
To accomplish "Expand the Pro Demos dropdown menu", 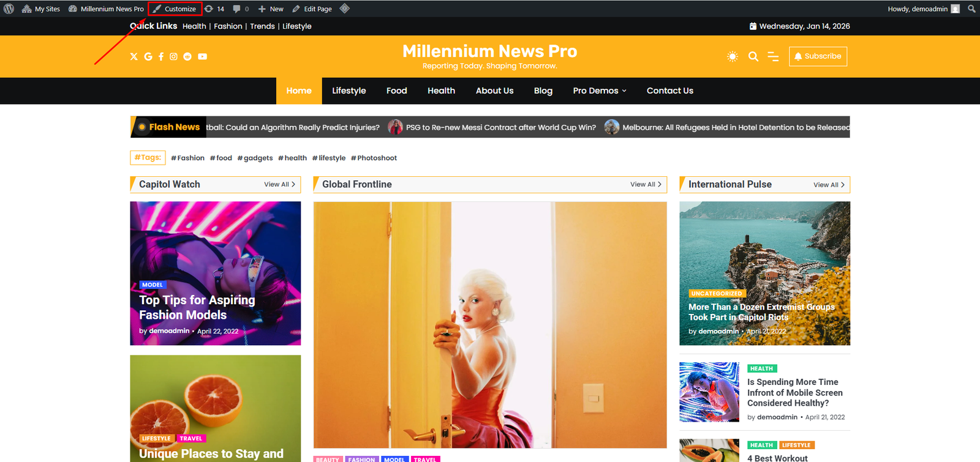I will [x=600, y=91].
